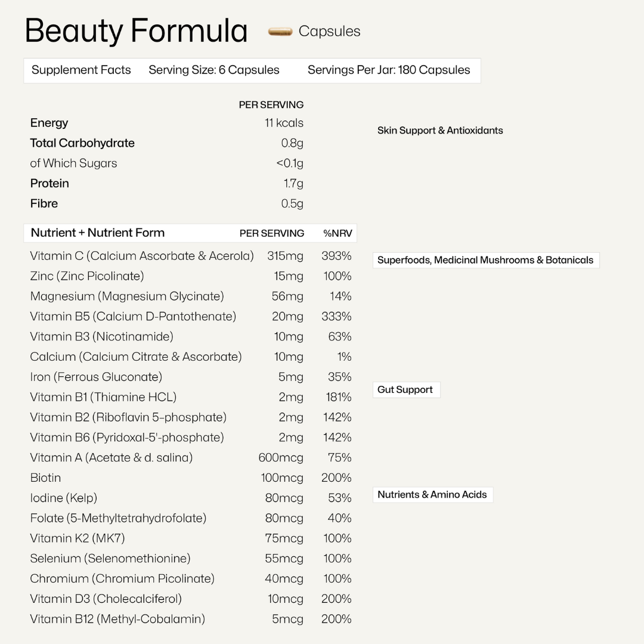This screenshot has width=644, height=644.
Task: Click the Energy row label
Action: pos(49,123)
